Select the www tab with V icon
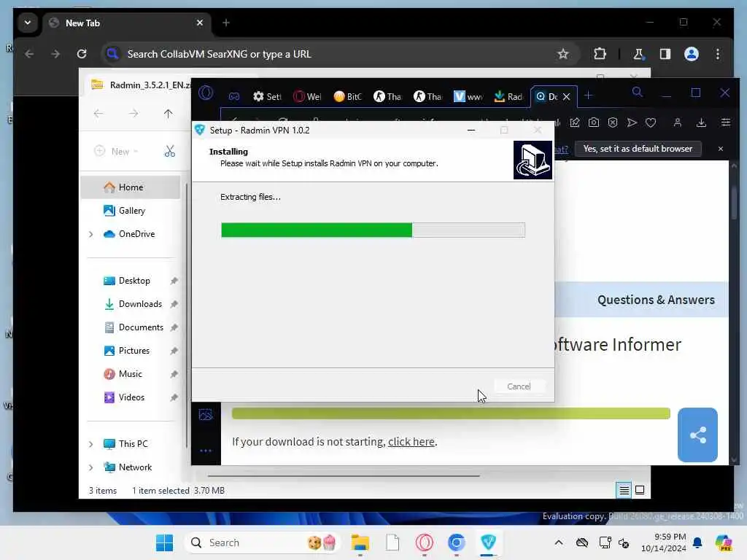 [x=468, y=96]
